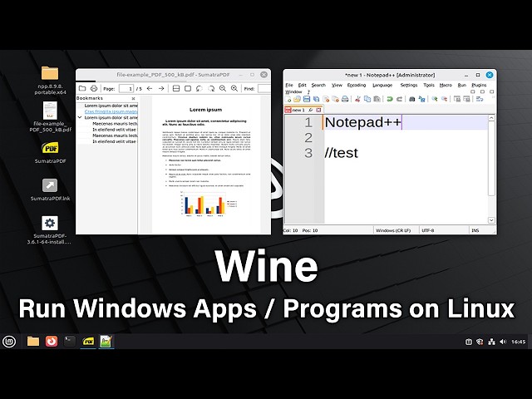Viewport: 532px width, 399px height.
Task: Click the Find binoculars icon in Notepad++
Action: point(412,99)
